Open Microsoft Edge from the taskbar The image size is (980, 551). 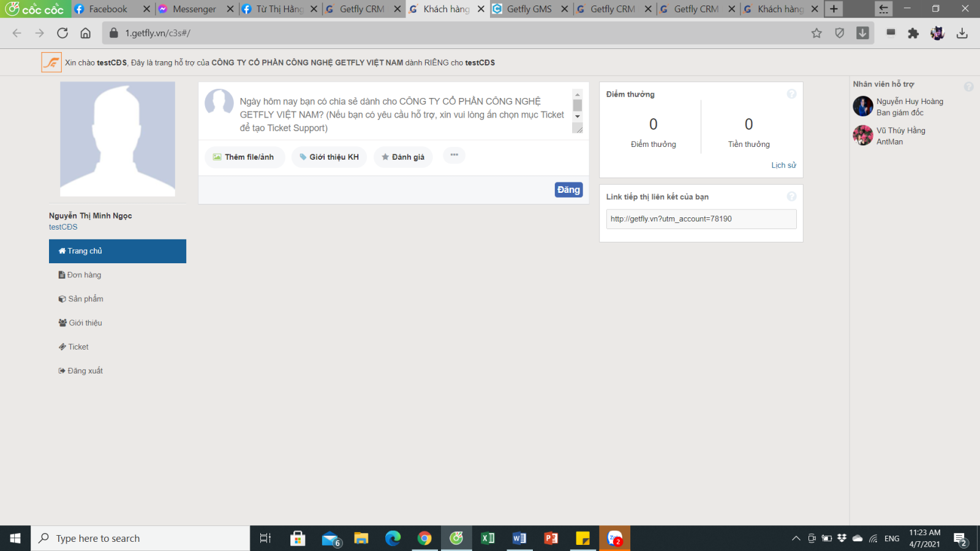coord(393,538)
